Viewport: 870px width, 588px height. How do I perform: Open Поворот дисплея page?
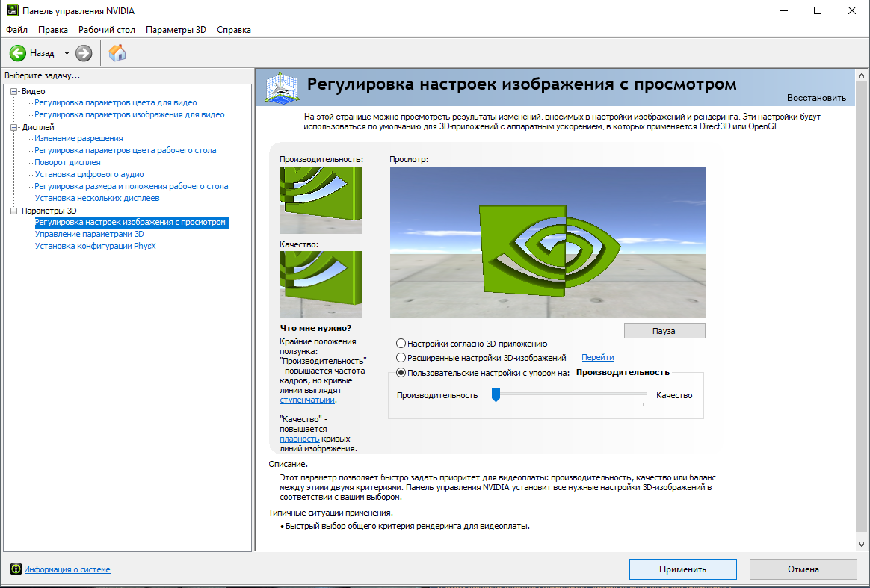pos(68,163)
